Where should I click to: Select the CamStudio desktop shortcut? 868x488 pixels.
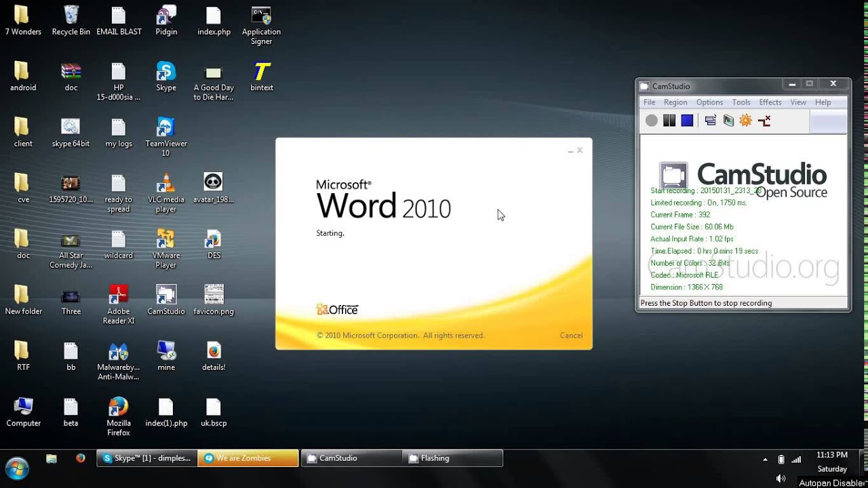166,300
